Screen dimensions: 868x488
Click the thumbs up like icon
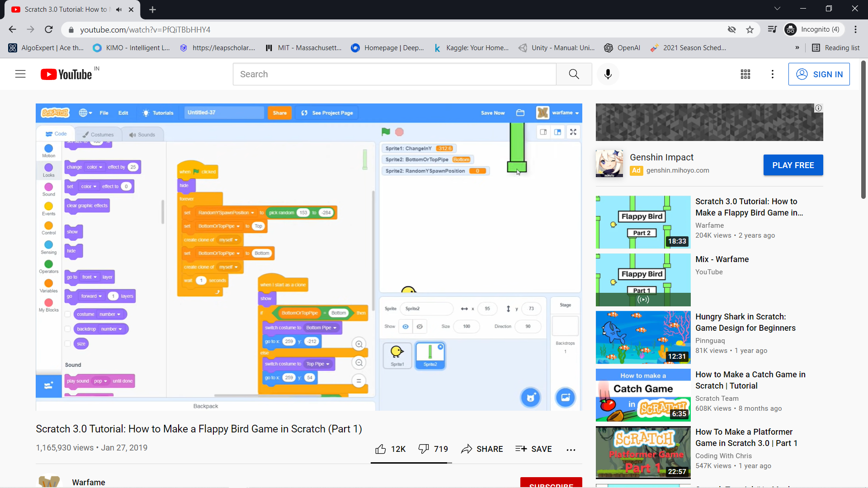(381, 449)
